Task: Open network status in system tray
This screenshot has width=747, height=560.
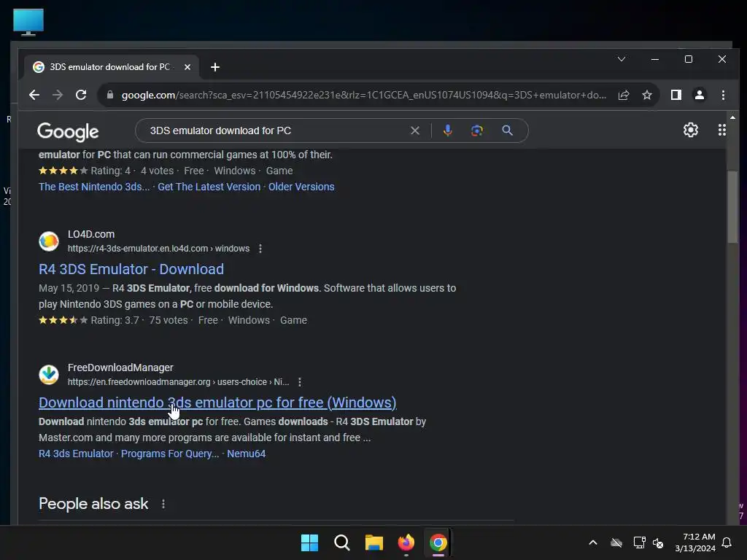Action: 639,542
